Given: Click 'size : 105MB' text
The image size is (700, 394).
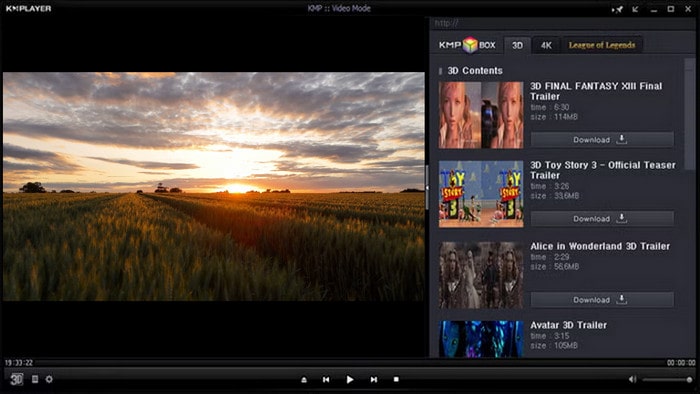Looking at the screenshot, I should pyautogui.click(x=554, y=346).
